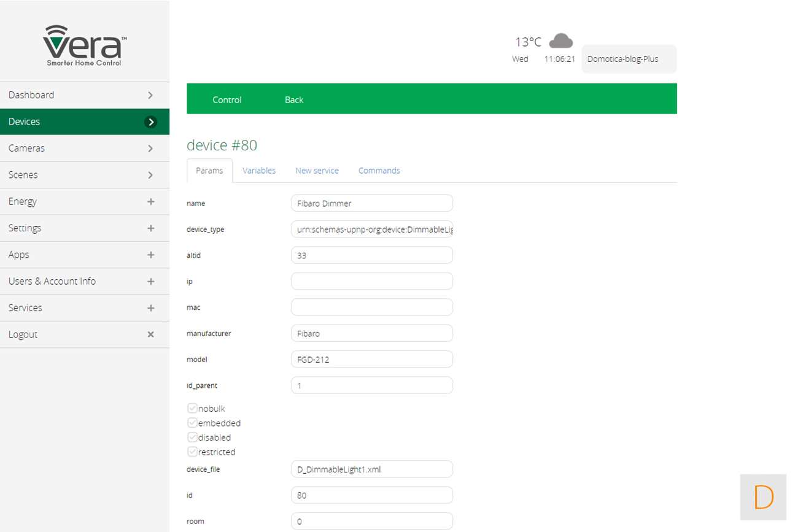Click the Control button in green bar
The image size is (798, 532).
pyautogui.click(x=227, y=99)
